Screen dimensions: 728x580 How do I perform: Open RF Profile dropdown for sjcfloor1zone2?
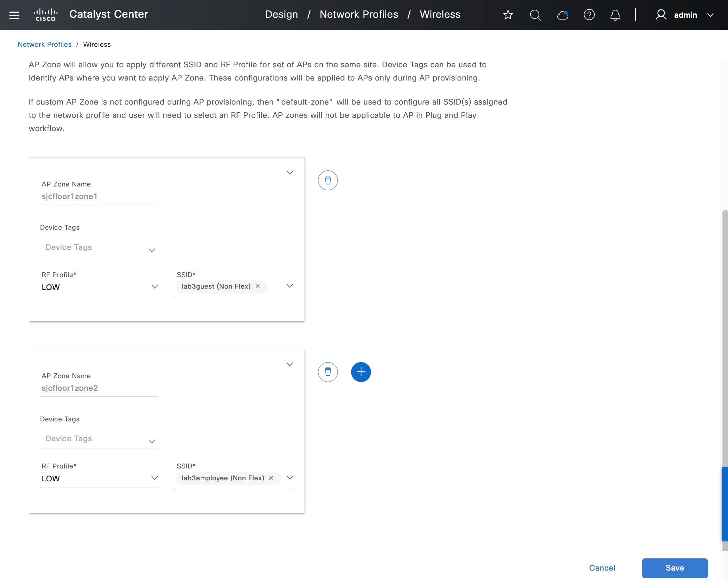[154, 478]
